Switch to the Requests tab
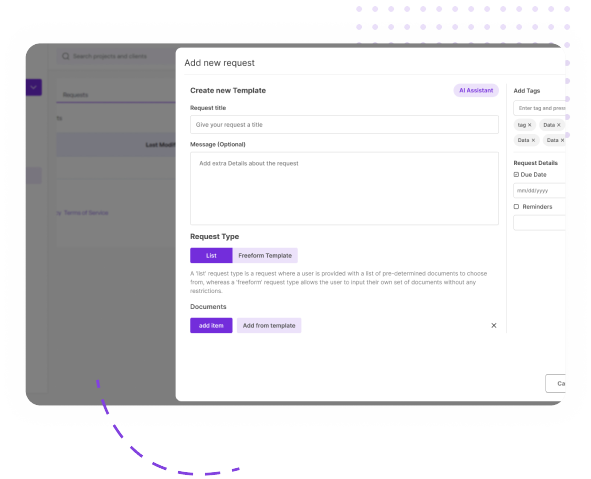591x479 pixels. point(75,95)
